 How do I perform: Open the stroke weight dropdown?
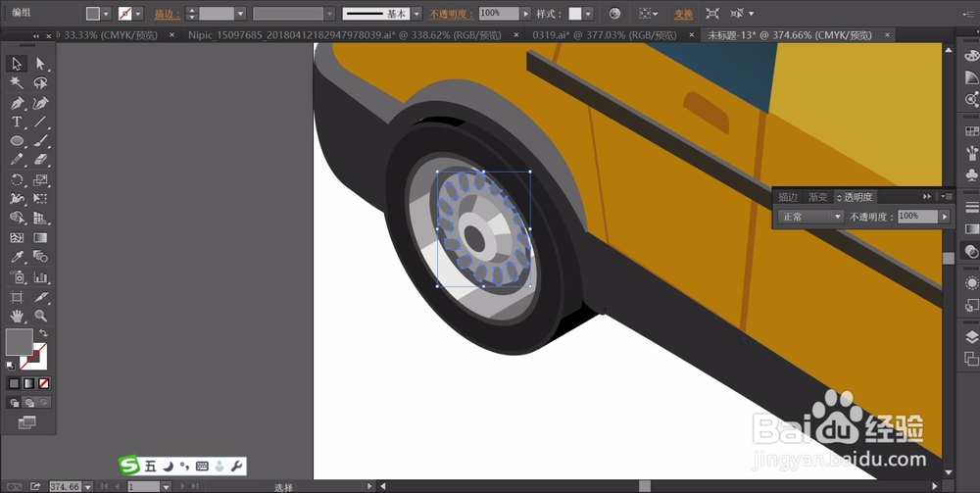[241, 13]
